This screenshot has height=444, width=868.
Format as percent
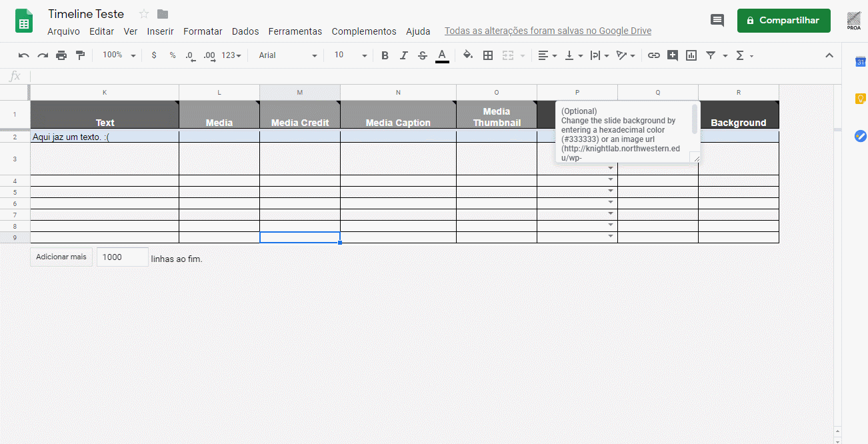(173, 55)
